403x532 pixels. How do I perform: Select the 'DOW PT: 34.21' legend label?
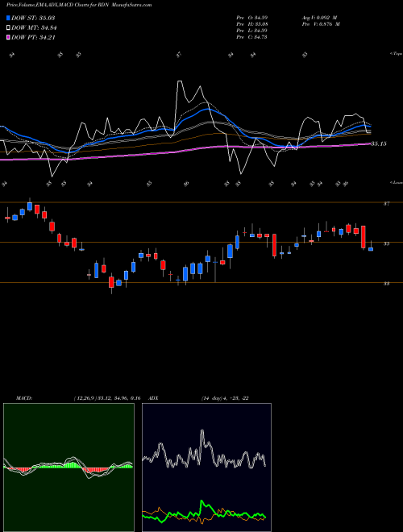pos(33,38)
